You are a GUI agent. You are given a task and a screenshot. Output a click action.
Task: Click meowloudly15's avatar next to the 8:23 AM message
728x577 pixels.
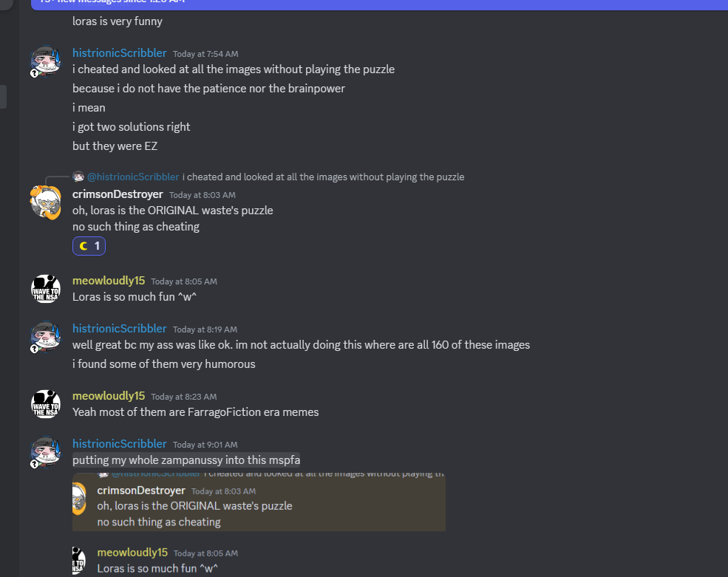pos(45,404)
